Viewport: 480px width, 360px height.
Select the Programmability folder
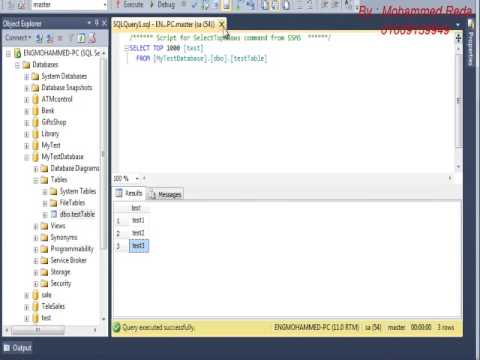click(72, 249)
